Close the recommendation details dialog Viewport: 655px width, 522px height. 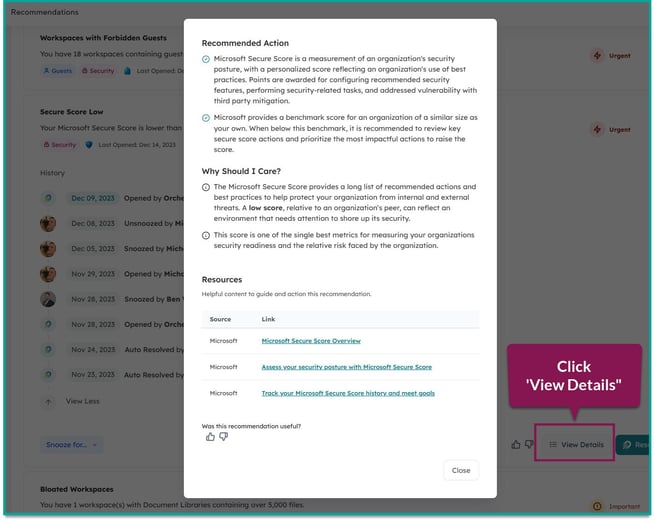tap(460, 470)
